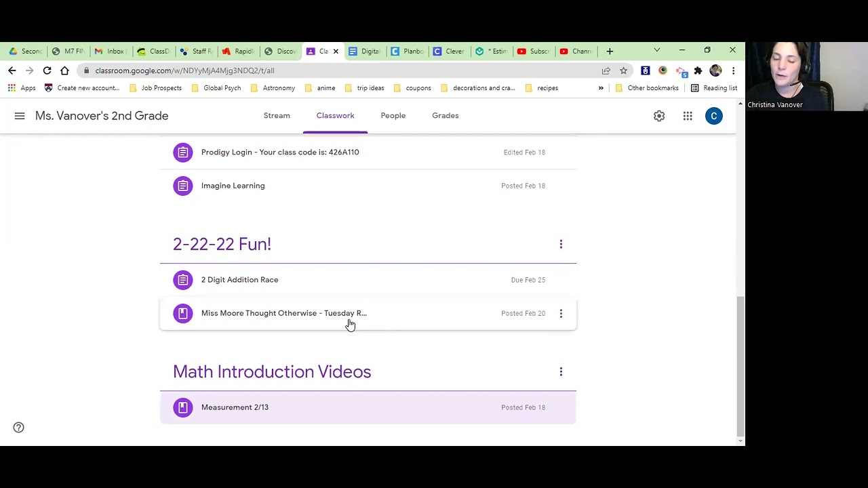The width and height of the screenshot is (868, 488).
Task: Switch to the Inbox Gmail browser tab
Action: (110, 52)
